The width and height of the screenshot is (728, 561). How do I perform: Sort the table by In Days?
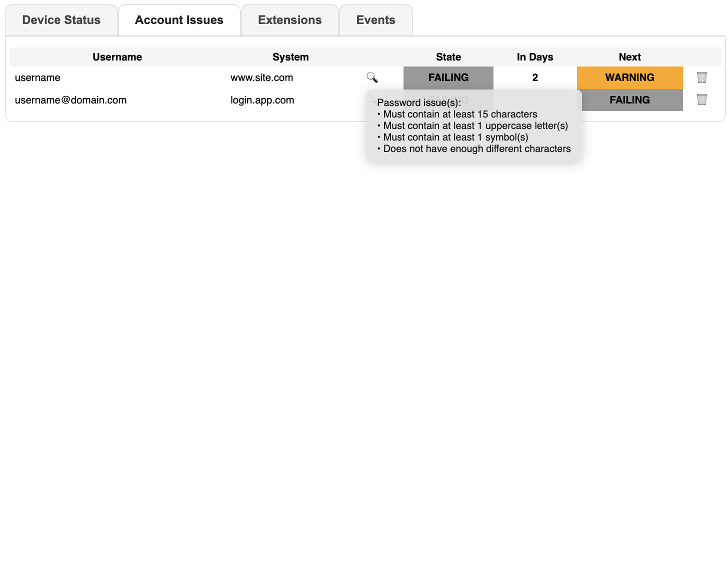535,57
